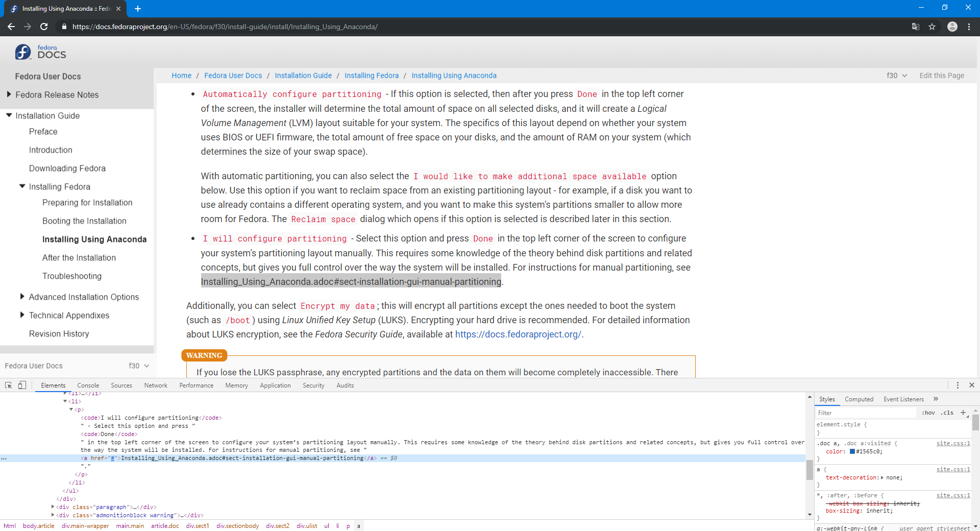The image size is (980, 531).
Task: Open DevTools customize menu
Action: pos(958,385)
